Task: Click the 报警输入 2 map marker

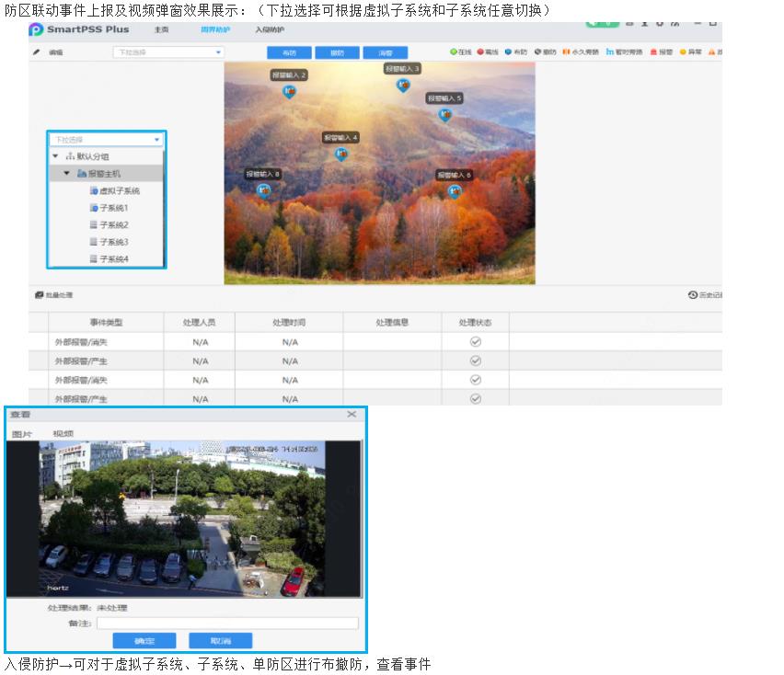Action: 289,91
